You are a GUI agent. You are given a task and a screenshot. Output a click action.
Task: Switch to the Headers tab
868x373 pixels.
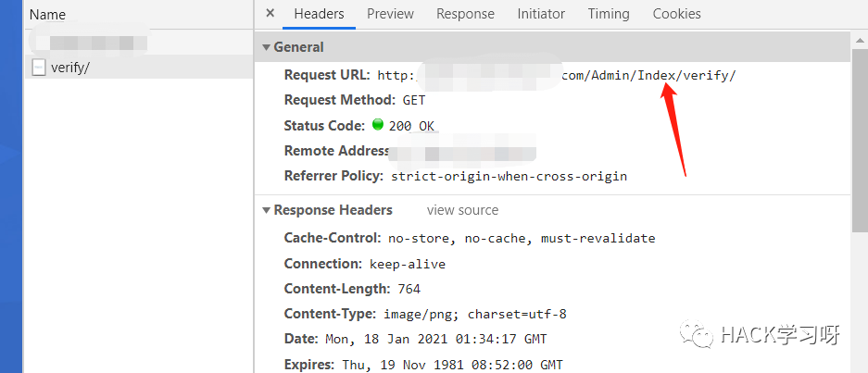pyautogui.click(x=319, y=14)
